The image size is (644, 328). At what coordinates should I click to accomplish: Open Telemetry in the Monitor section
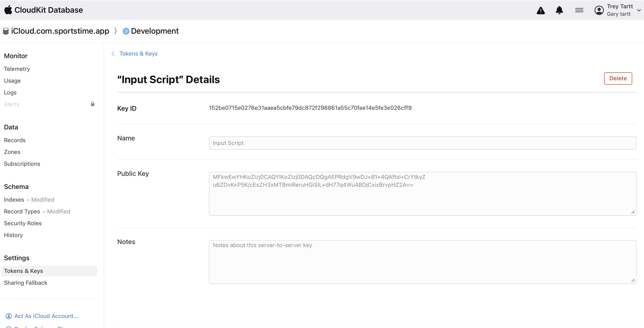[x=17, y=69]
